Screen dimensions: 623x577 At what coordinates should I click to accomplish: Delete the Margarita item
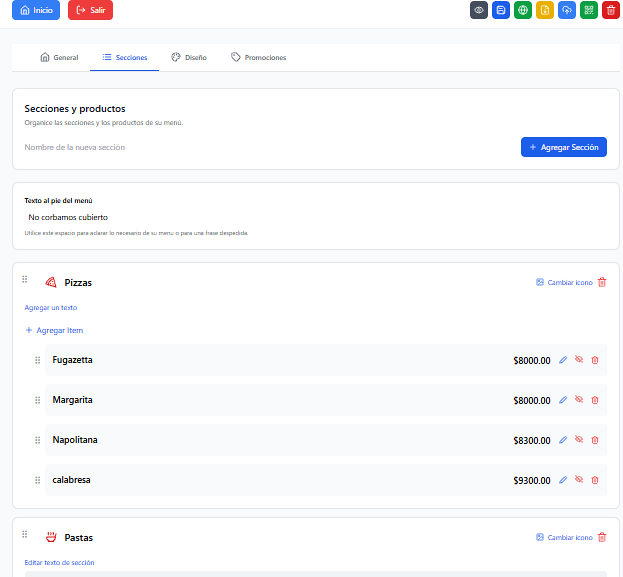click(595, 400)
